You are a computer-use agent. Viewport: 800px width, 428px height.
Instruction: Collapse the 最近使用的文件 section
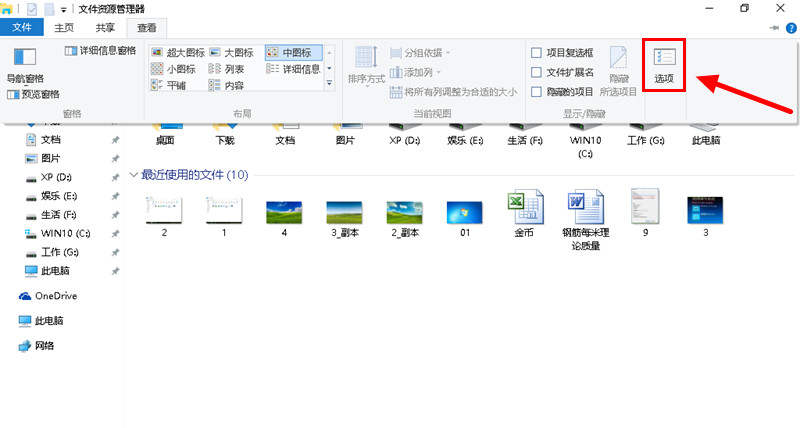(134, 175)
